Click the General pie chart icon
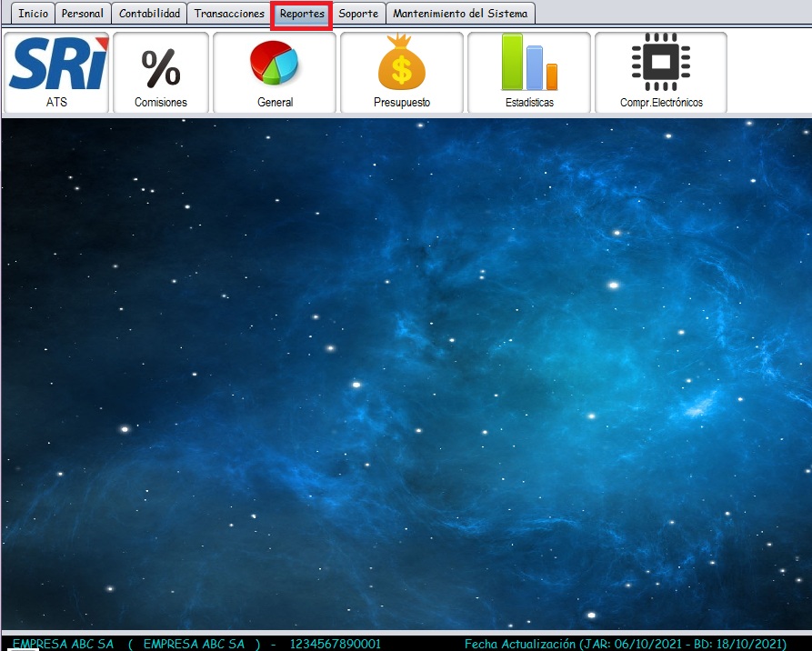The image size is (812, 651). 275,64
